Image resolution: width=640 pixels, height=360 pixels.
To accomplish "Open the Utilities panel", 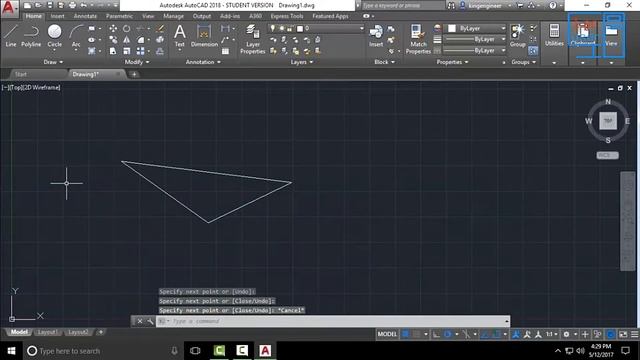I will pos(554,36).
